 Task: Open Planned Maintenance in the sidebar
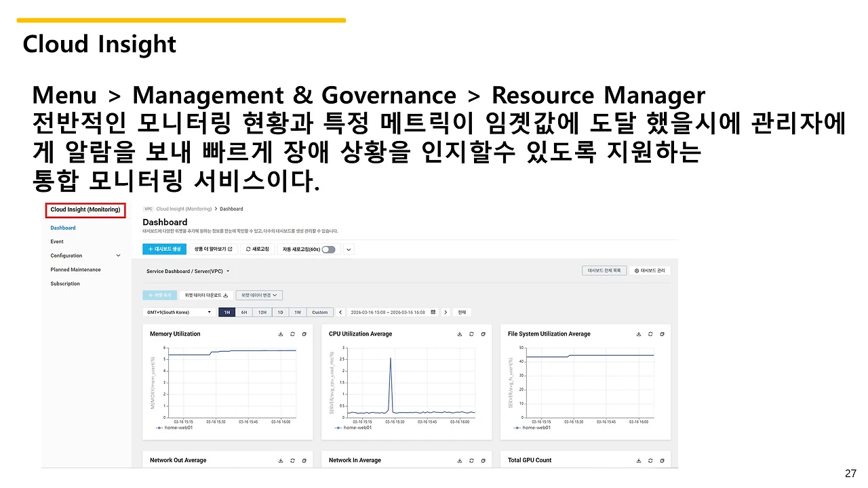tap(75, 270)
